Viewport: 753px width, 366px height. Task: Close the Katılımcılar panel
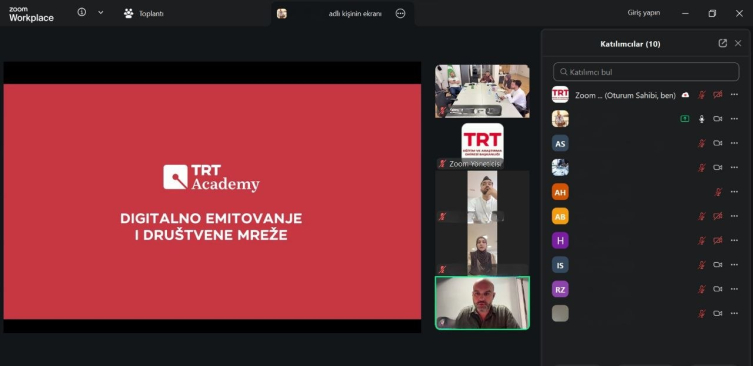tap(738, 43)
